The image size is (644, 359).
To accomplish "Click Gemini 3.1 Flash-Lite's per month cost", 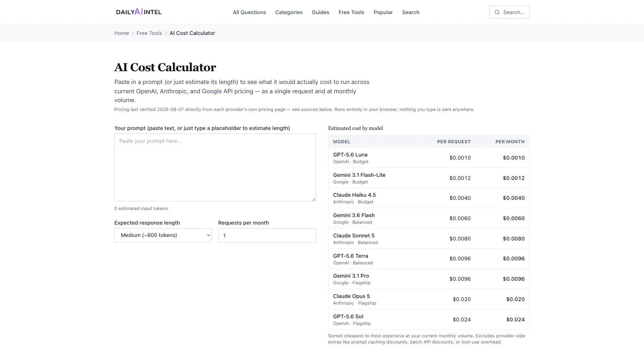I will tap(514, 178).
